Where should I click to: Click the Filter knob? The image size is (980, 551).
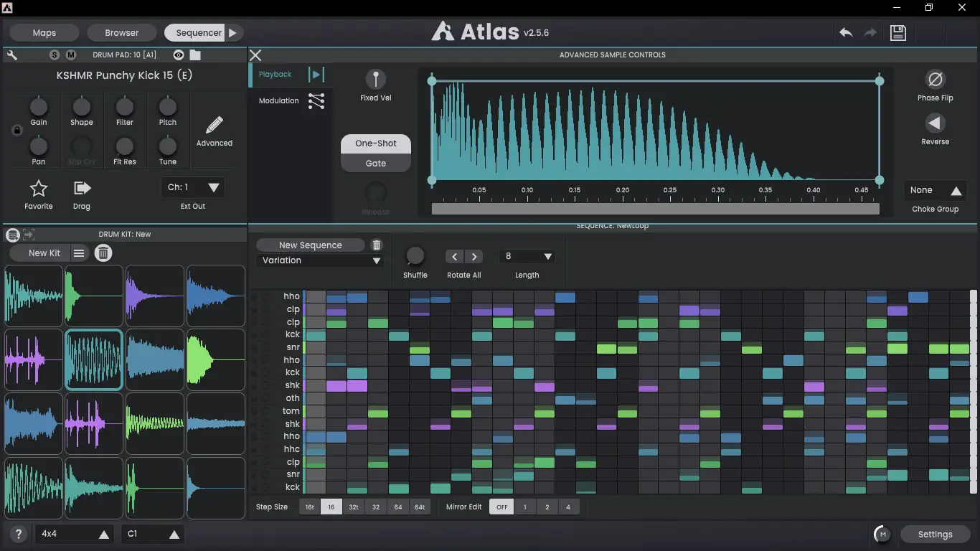(125, 107)
